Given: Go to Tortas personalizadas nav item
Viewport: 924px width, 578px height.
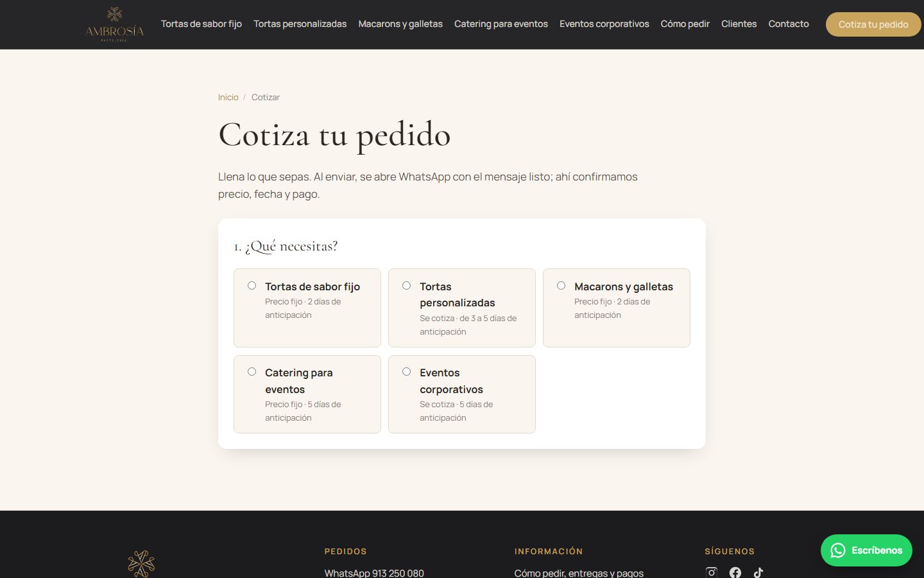Looking at the screenshot, I should click(x=300, y=24).
